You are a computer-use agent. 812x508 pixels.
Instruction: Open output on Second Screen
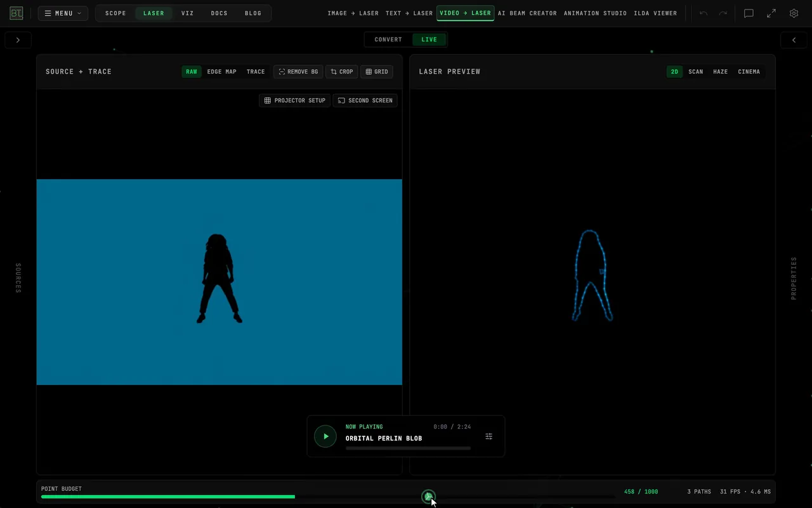point(365,100)
